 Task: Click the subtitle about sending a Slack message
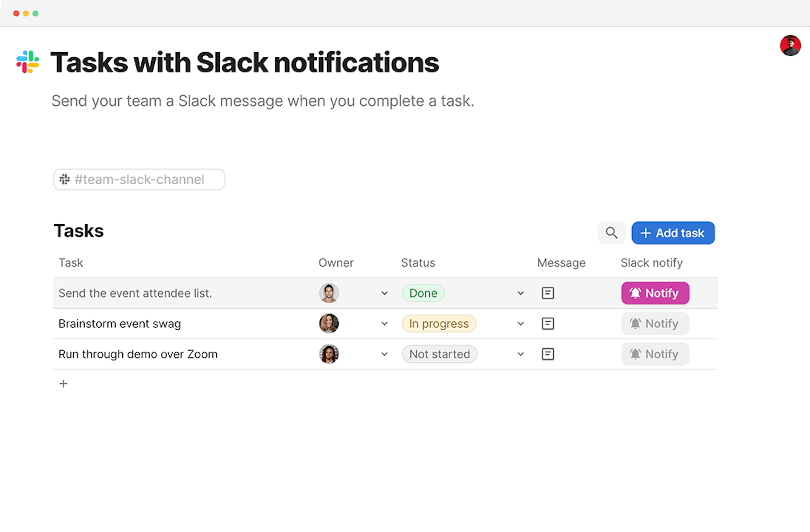pos(263,101)
